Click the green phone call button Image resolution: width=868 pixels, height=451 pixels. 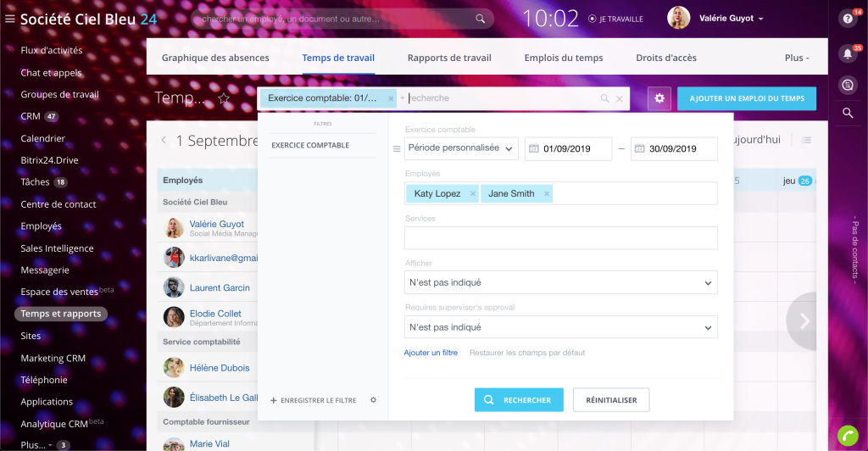[847, 435]
